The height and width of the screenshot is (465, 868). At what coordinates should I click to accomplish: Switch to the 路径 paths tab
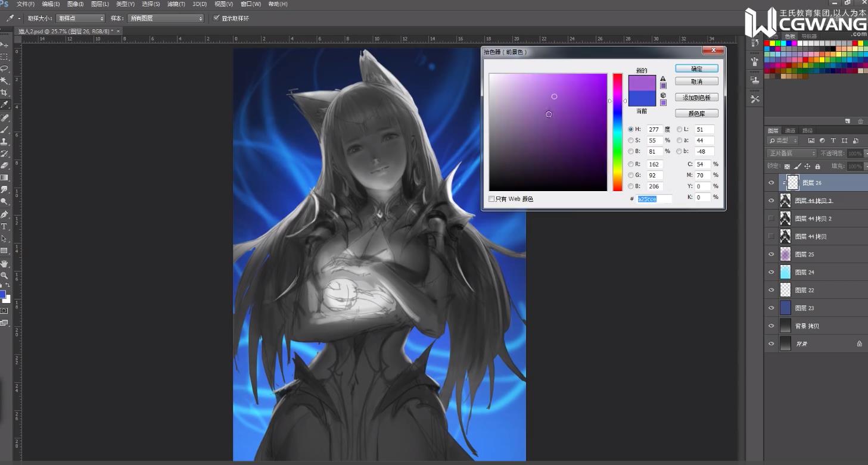coord(807,130)
